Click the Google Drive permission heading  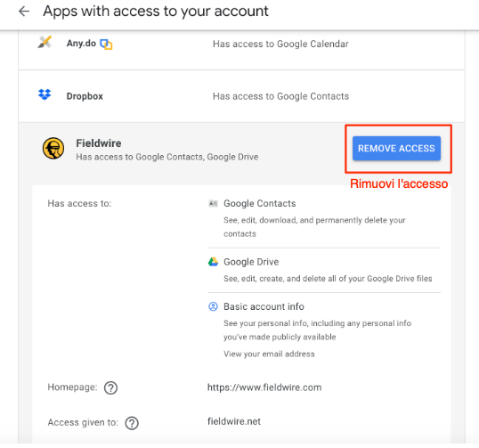tap(251, 262)
